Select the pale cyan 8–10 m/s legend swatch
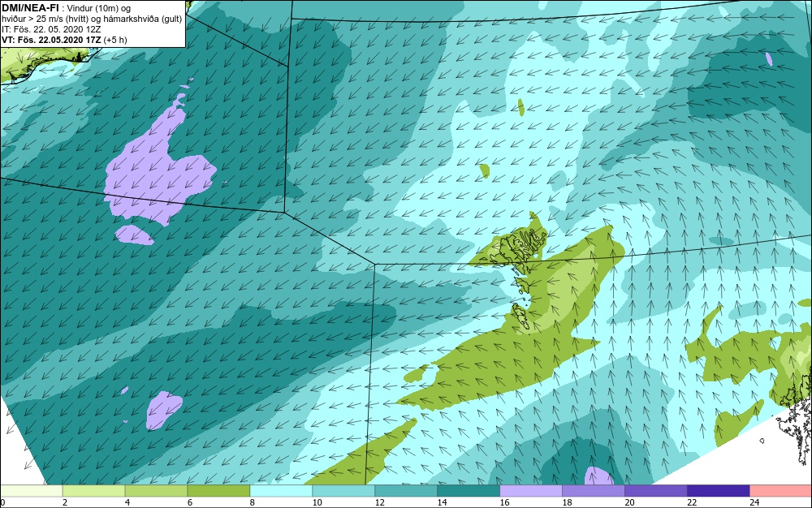The width and height of the screenshot is (812, 508). 281,491
